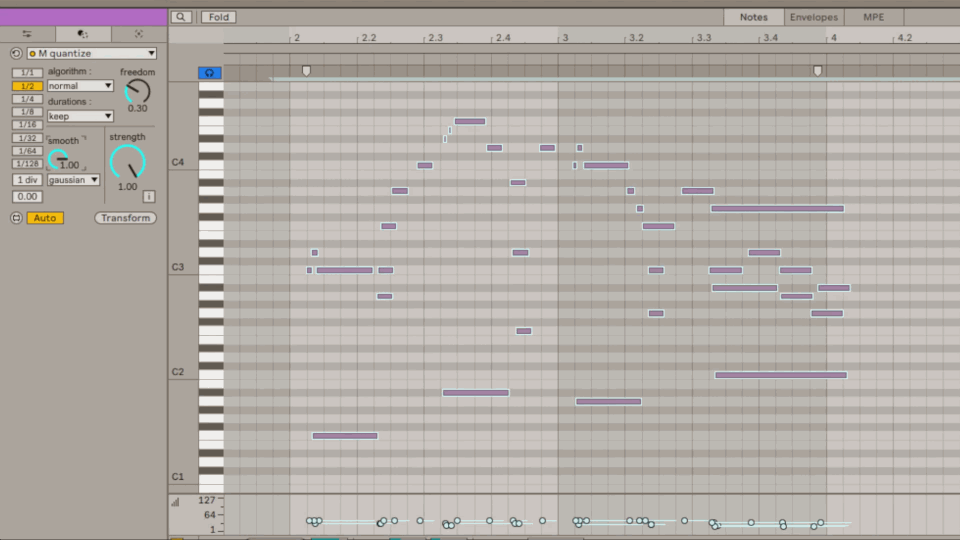Enable the Auto toggle

tap(45, 218)
